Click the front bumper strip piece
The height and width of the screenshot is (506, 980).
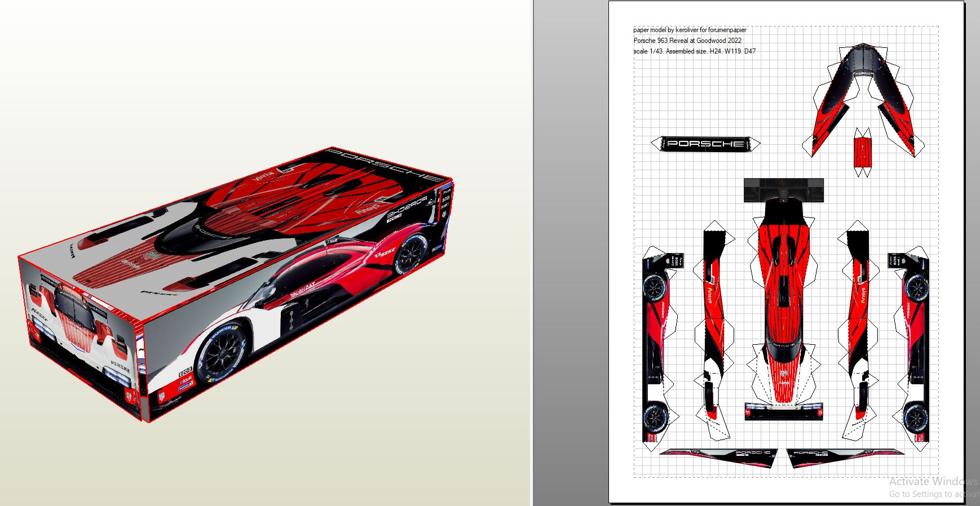click(783, 411)
